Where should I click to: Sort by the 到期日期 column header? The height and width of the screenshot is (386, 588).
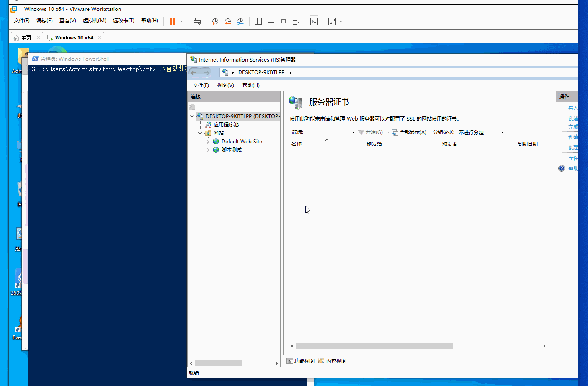point(527,144)
